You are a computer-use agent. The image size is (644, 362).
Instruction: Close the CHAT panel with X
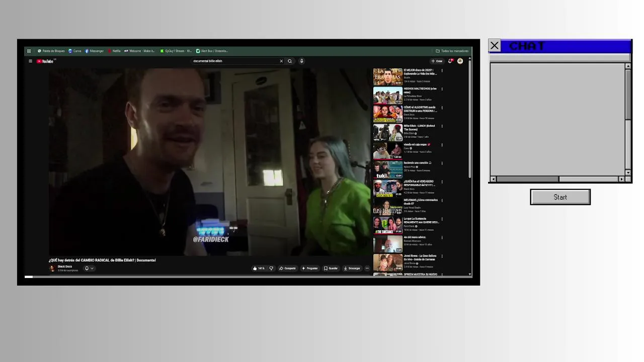495,46
